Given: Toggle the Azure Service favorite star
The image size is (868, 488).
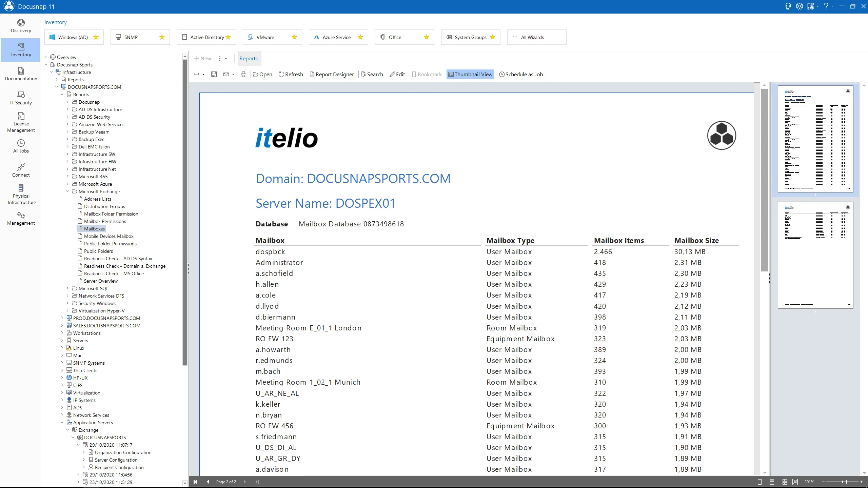Looking at the screenshot, I should click(x=360, y=37).
